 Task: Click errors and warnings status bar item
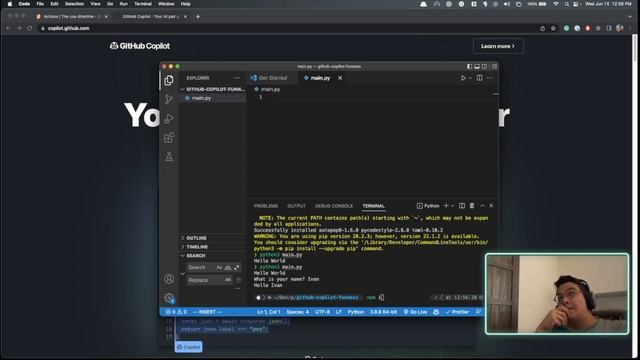tap(176, 312)
